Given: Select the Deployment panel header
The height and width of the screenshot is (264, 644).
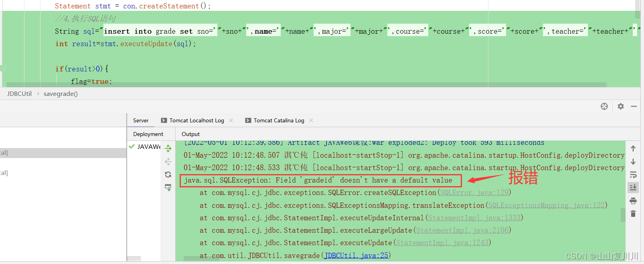Looking at the screenshot, I should [148, 134].
